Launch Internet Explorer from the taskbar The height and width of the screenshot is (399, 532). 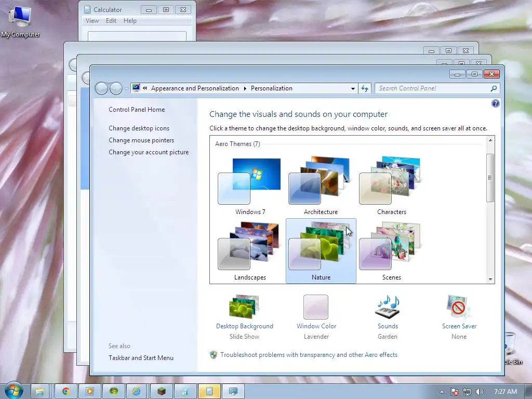click(x=137, y=392)
